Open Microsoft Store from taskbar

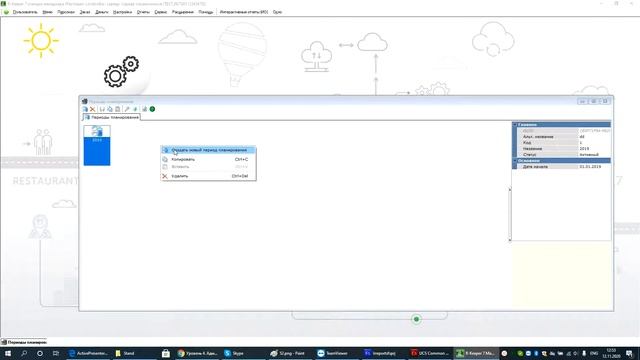[166, 353]
